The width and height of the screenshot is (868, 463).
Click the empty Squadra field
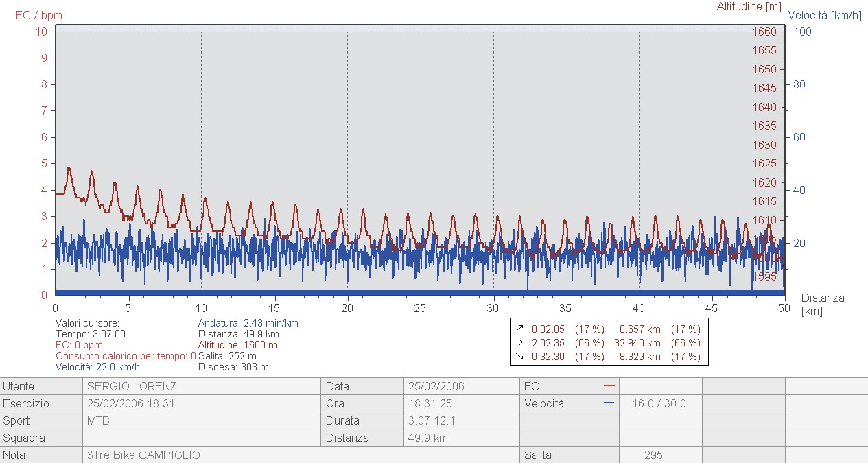(202, 438)
